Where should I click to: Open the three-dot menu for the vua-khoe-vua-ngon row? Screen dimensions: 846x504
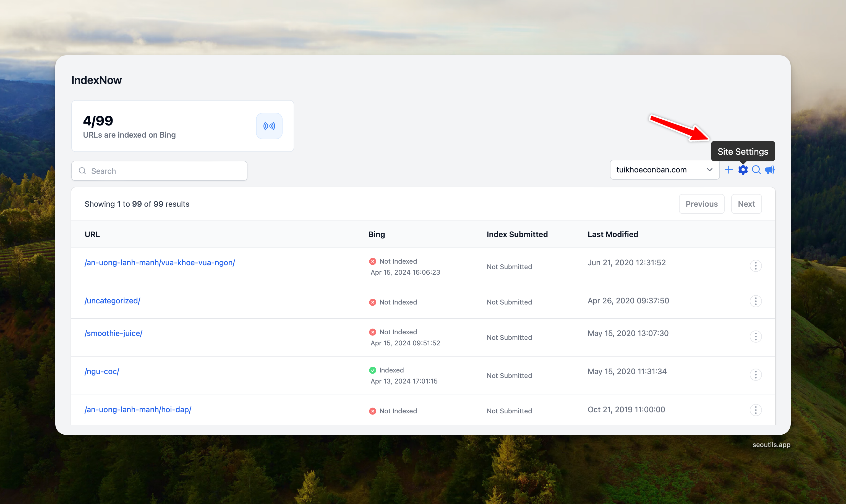[756, 266]
